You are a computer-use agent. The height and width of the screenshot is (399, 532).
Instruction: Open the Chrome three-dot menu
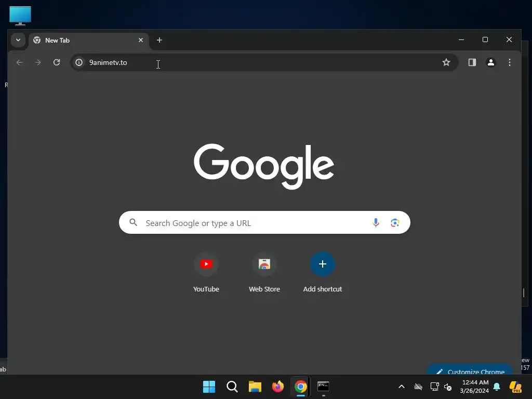click(509, 62)
